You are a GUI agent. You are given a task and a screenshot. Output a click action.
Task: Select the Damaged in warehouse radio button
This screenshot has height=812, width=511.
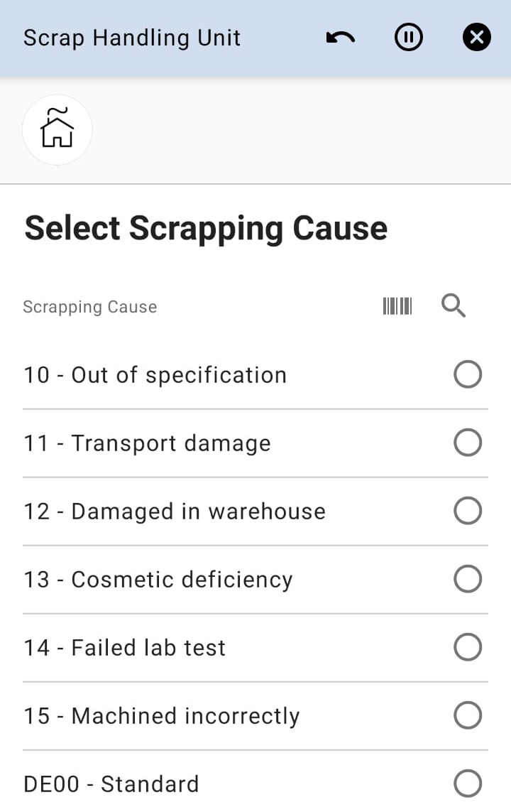tap(468, 511)
